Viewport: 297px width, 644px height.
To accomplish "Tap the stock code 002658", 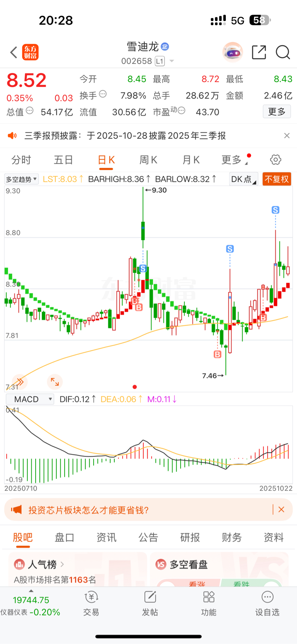I will pyautogui.click(x=137, y=61).
